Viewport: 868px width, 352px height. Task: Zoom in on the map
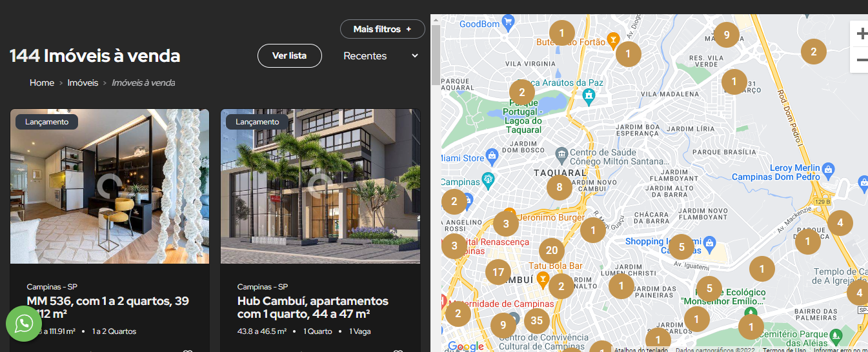[861, 34]
